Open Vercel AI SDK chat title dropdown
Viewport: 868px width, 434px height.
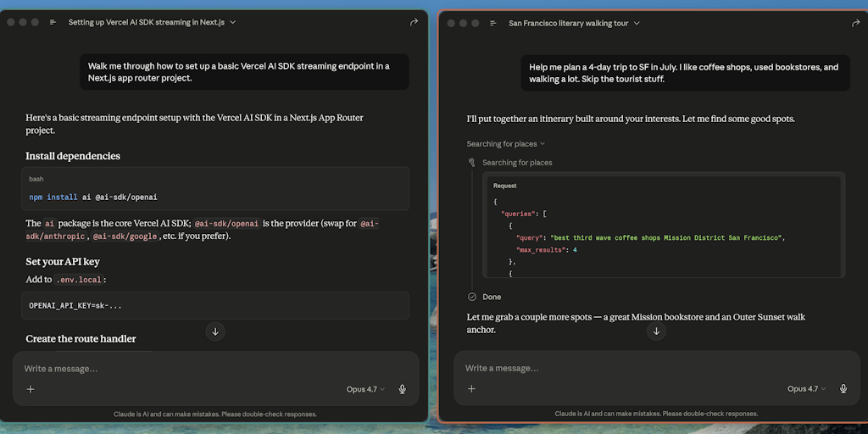152,22
